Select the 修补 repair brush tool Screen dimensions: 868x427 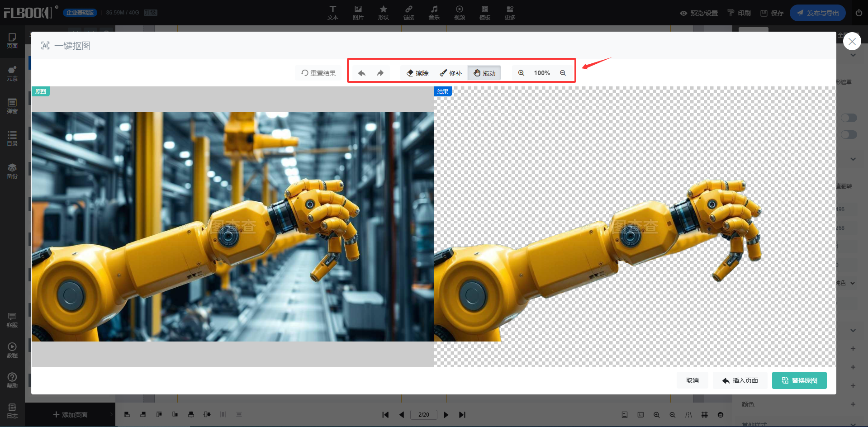tap(451, 73)
